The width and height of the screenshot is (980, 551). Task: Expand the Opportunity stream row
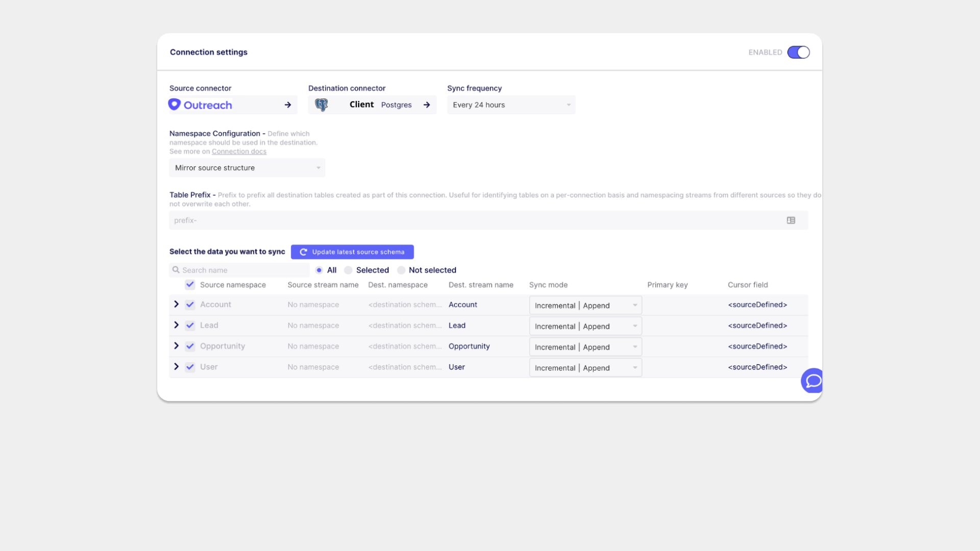click(x=177, y=346)
